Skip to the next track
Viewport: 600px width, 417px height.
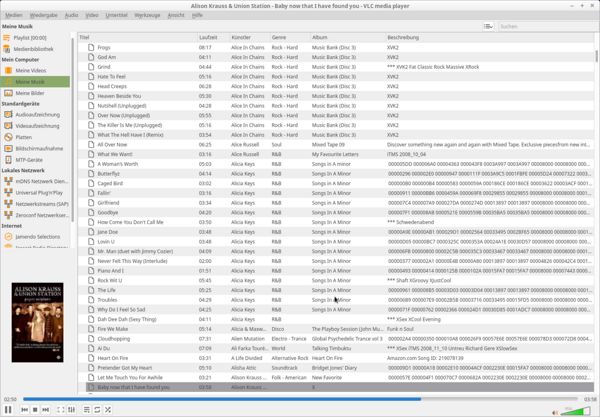[x=46, y=409]
